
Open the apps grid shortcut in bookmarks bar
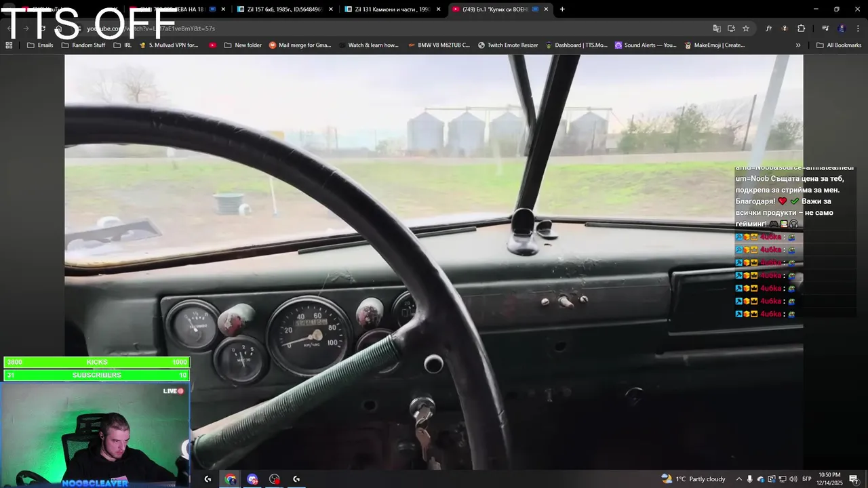(9, 45)
